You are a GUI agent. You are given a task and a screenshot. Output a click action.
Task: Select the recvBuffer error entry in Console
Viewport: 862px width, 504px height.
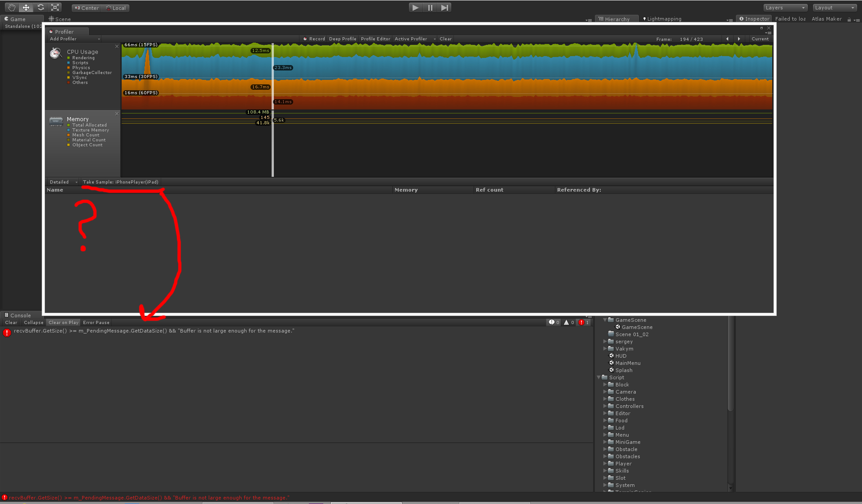(x=296, y=333)
